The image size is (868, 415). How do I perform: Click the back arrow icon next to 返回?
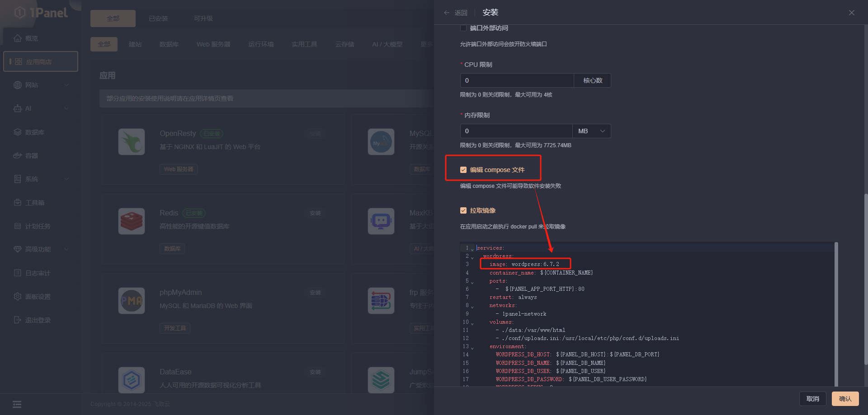447,13
